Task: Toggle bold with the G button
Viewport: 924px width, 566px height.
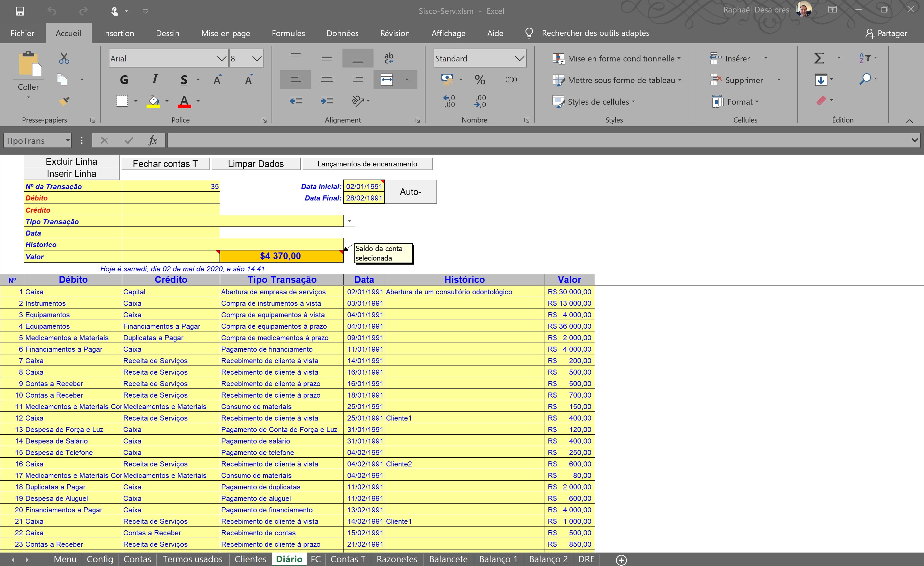Action: pyautogui.click(x=124, y=79)
